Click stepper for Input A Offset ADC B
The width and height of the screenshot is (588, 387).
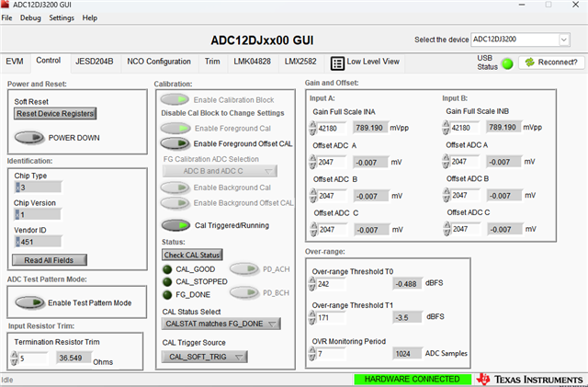tap(313, 196)
